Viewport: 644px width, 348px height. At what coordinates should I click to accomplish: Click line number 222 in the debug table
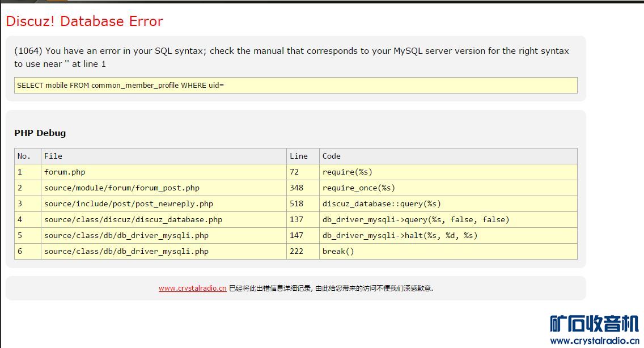(x=303, y=252)
